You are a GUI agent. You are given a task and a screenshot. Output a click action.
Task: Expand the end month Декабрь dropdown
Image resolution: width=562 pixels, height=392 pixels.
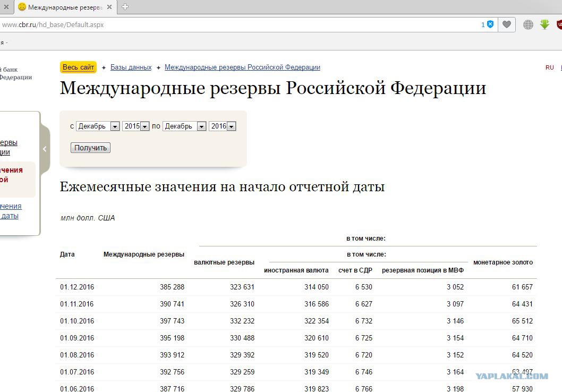tap(184, 126)
